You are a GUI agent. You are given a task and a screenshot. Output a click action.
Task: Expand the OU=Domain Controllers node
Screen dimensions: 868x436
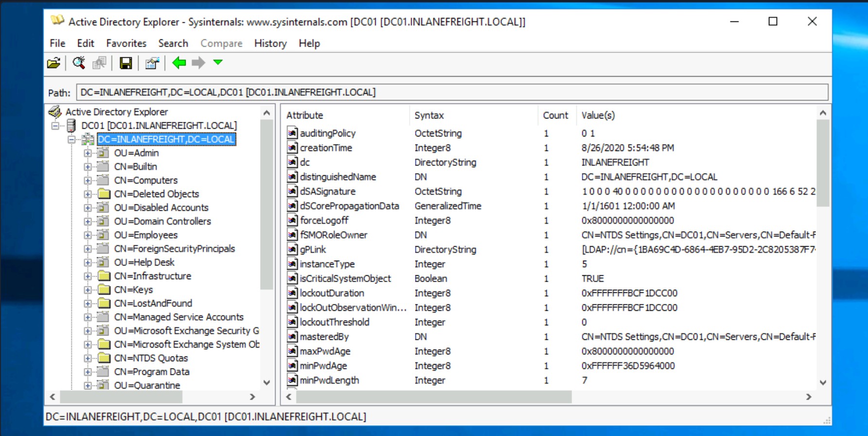pos(87,221)
